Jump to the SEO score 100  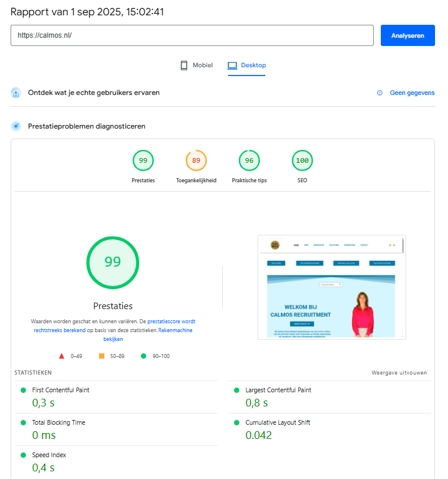pyautogui.click(x=302, y=160)
